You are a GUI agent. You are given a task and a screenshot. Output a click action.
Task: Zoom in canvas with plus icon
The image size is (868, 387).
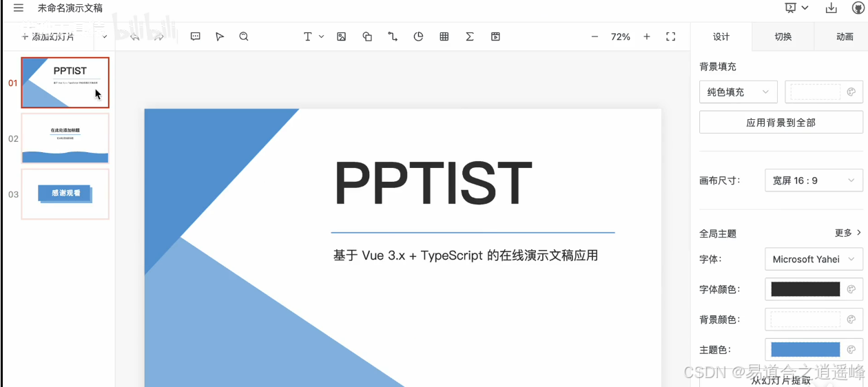tap(647, 36)
